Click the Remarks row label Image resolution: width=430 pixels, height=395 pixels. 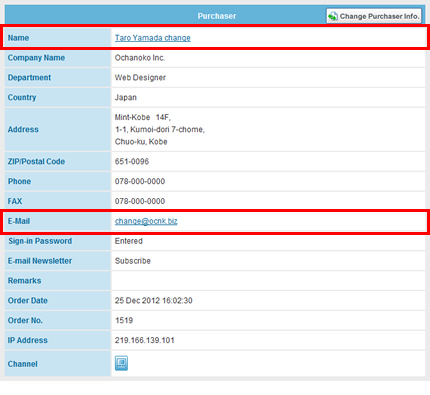click(x=24, y=281)
